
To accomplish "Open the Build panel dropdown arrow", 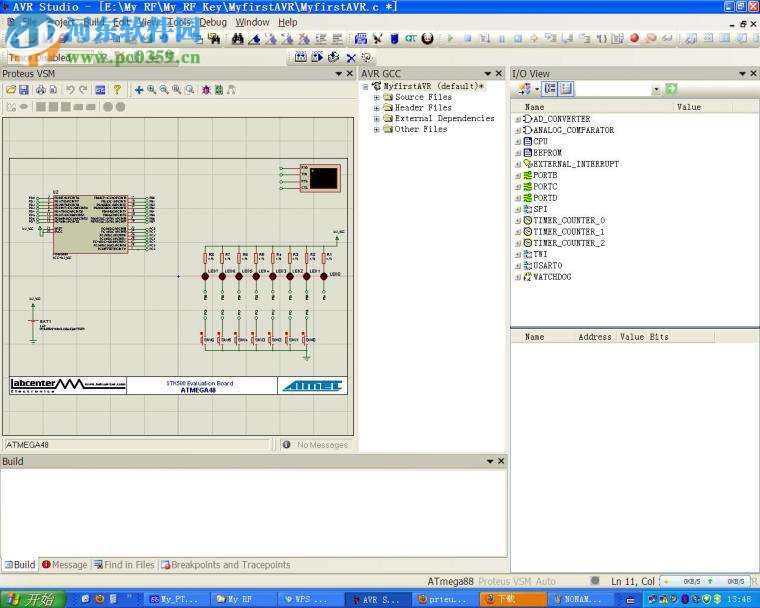I will tap(490, 461).
